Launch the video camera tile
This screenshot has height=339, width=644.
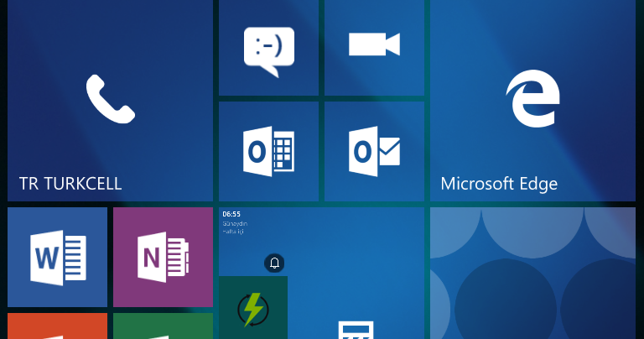[x=374, y=48]
